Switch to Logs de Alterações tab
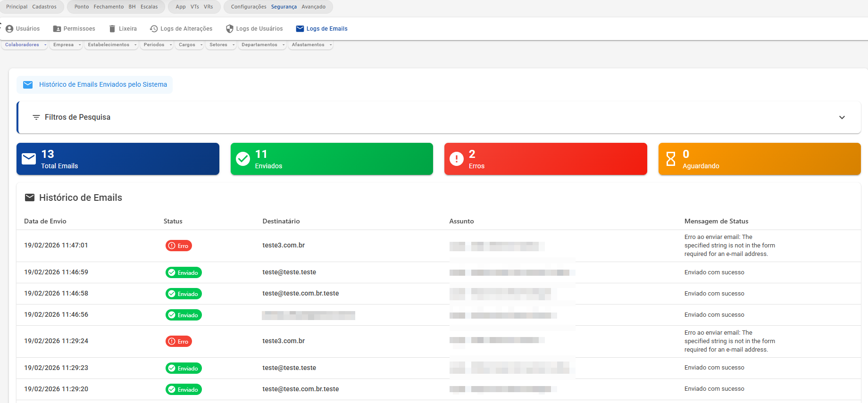The height and width of the screenshot is (403, 868). (181, 29)
